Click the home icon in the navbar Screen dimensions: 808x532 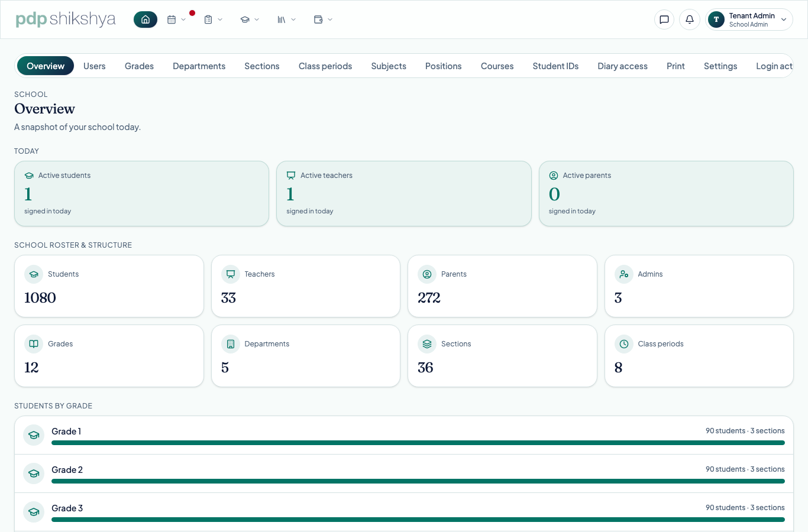click(x=146, y=20)
